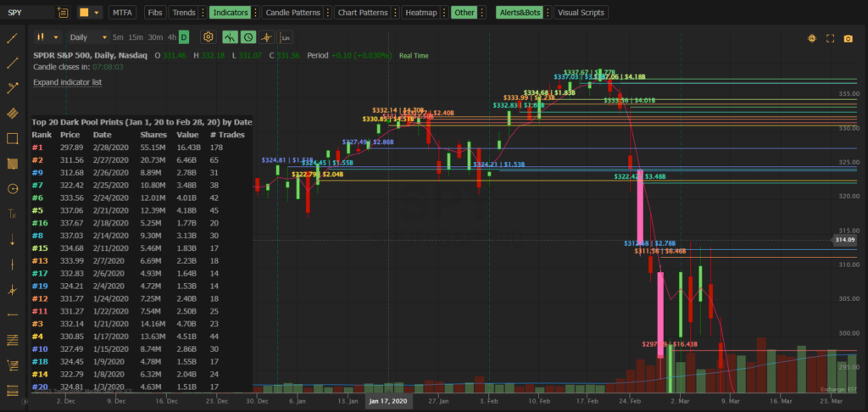
Task: Click the SPY symbol input field
Action: point(28,12)
